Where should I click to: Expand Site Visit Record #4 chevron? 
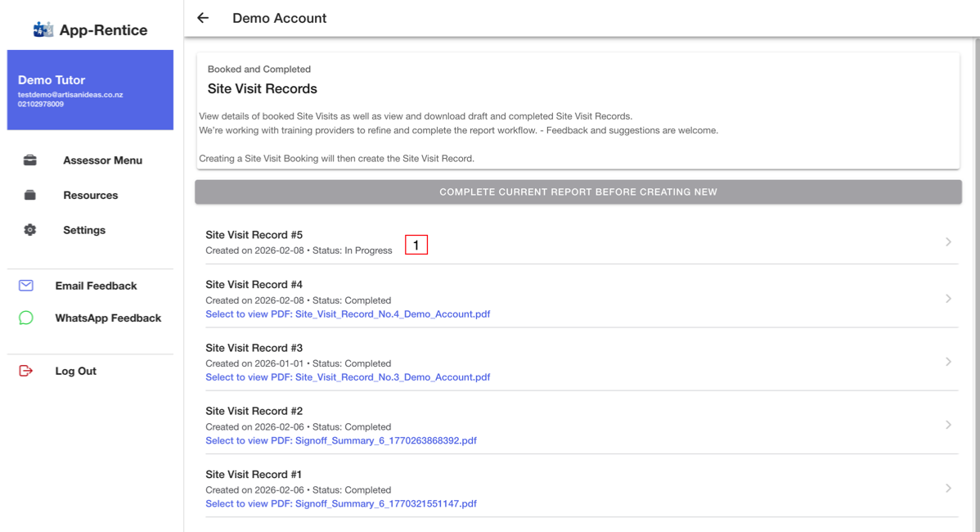click(x=948, y=299)
